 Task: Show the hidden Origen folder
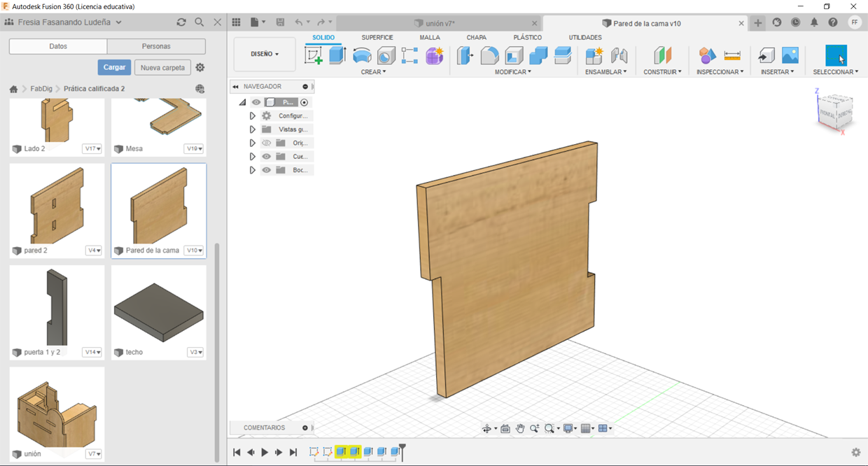pos(266,143)
